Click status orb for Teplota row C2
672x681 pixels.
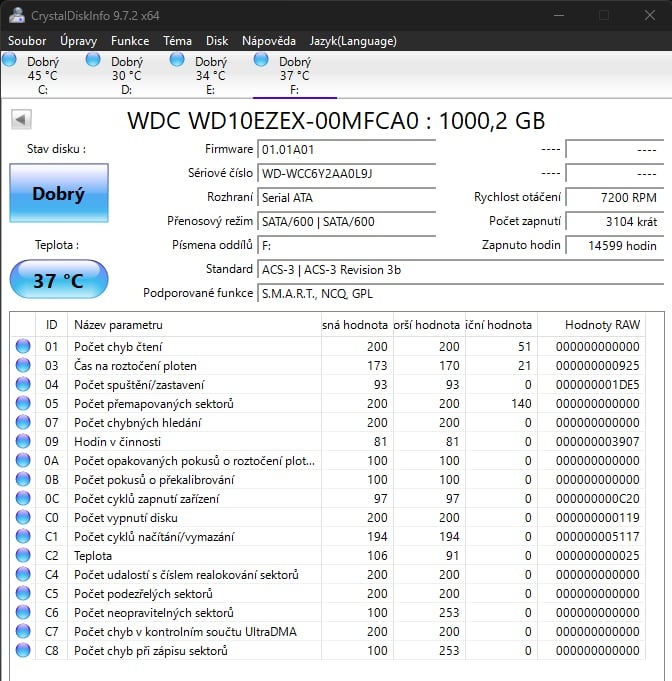23,555
